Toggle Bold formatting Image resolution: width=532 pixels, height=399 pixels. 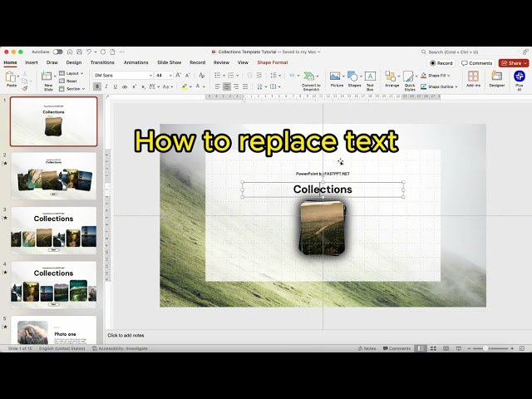[97, 86]
